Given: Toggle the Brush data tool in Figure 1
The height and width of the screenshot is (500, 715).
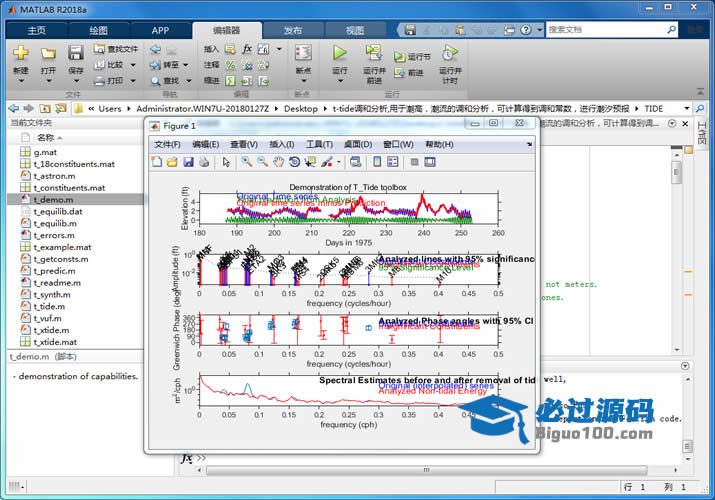Looking at the screenshot, I should [x=326, y=162].
